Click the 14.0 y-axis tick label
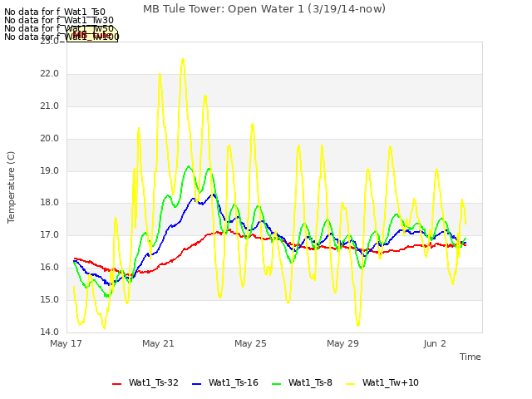 pyautogui.click(x=50, y=332)
